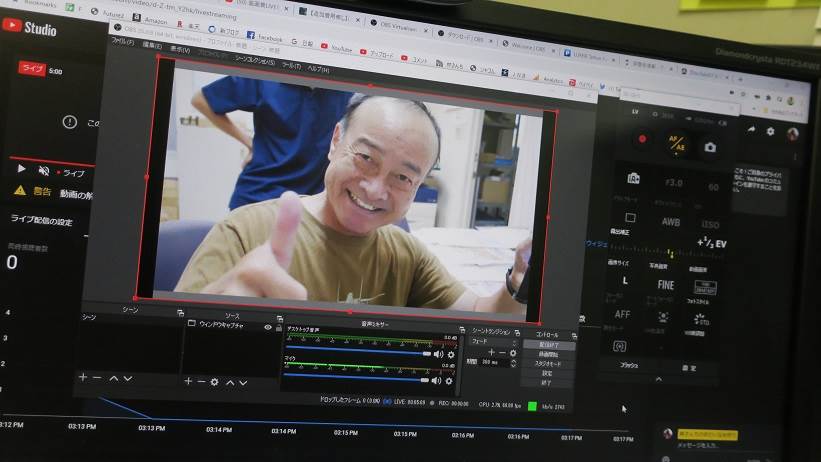
Task: Open the STD photo style setting
Action: tap(700, 319)
